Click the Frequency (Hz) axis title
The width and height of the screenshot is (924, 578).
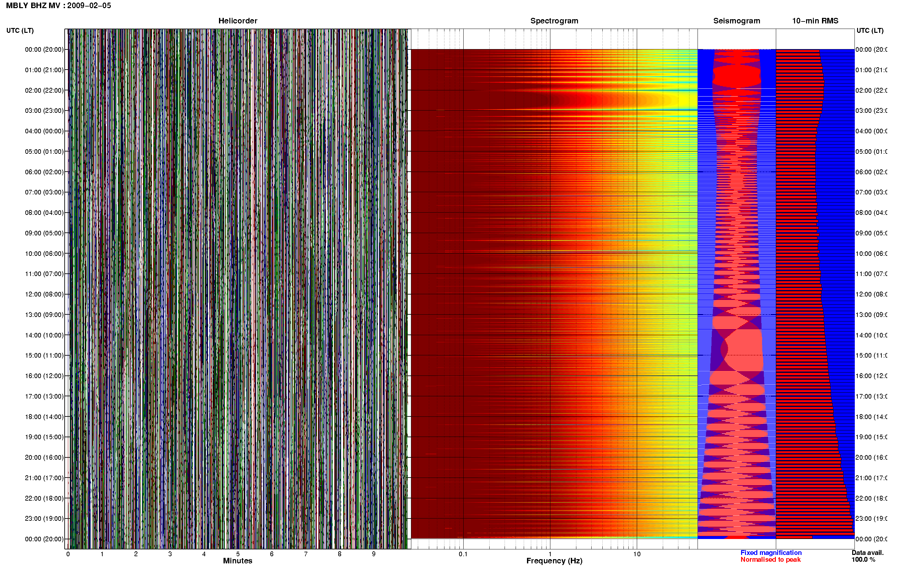tap(554, 561)
